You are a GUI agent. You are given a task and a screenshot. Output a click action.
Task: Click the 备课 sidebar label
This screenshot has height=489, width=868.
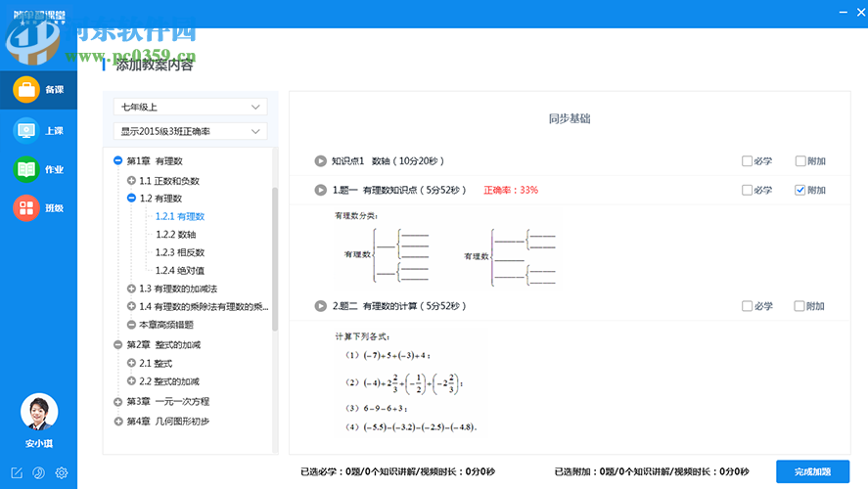[x=54, y=90]
